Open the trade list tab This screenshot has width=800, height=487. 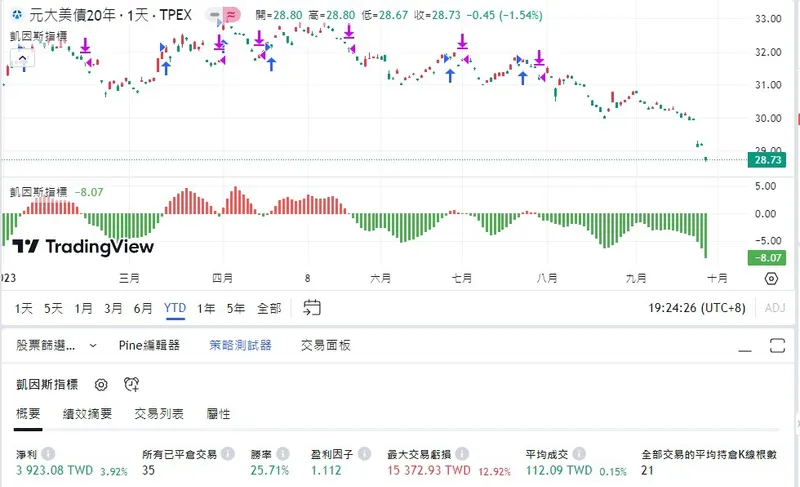coord(159,414)
